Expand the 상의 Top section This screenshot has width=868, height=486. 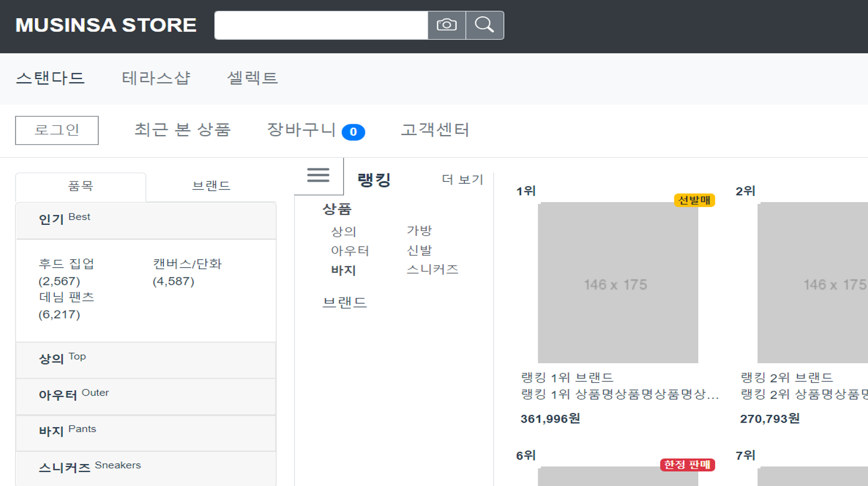click(146, 360)
